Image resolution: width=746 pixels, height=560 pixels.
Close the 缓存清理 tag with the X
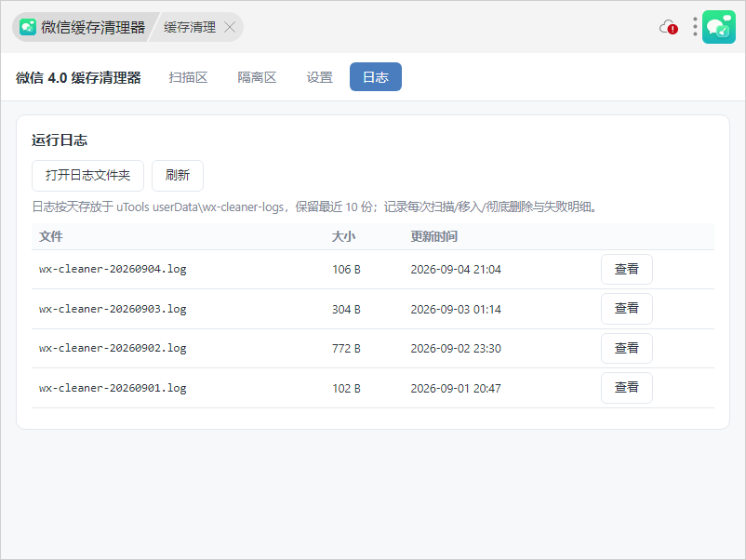point(230,27)
